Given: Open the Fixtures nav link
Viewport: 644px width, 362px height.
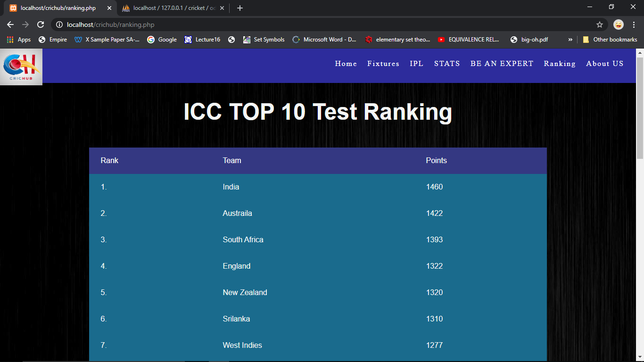Looking at the screenshot, I should [383, 64].
